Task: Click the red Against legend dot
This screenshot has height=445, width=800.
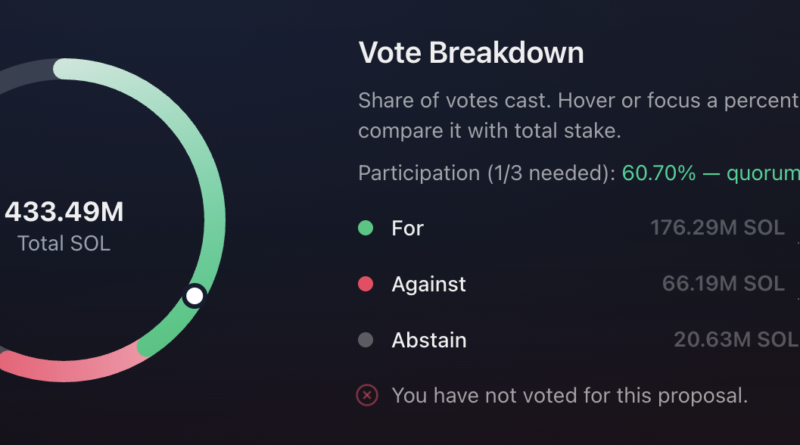Action: coord(365,284)
